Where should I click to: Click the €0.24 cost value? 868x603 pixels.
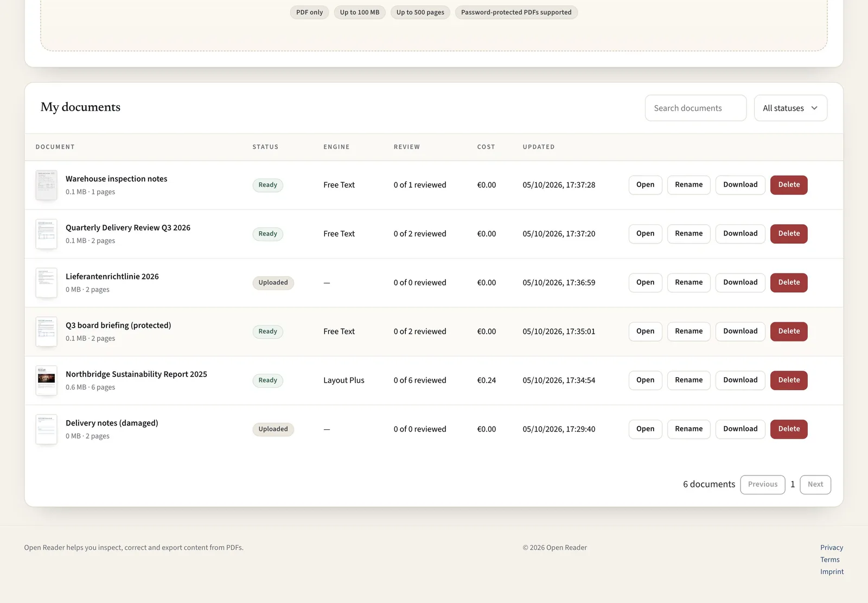click(x=487, y=380)
